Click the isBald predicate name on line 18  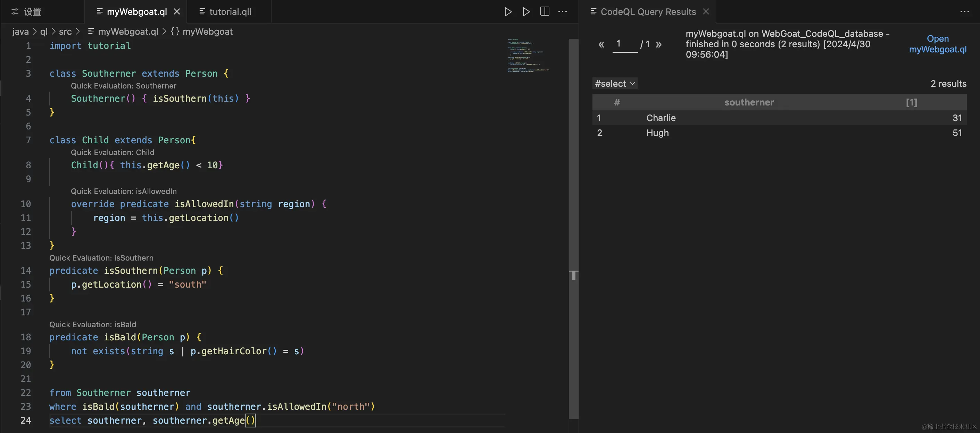point(120,337)
